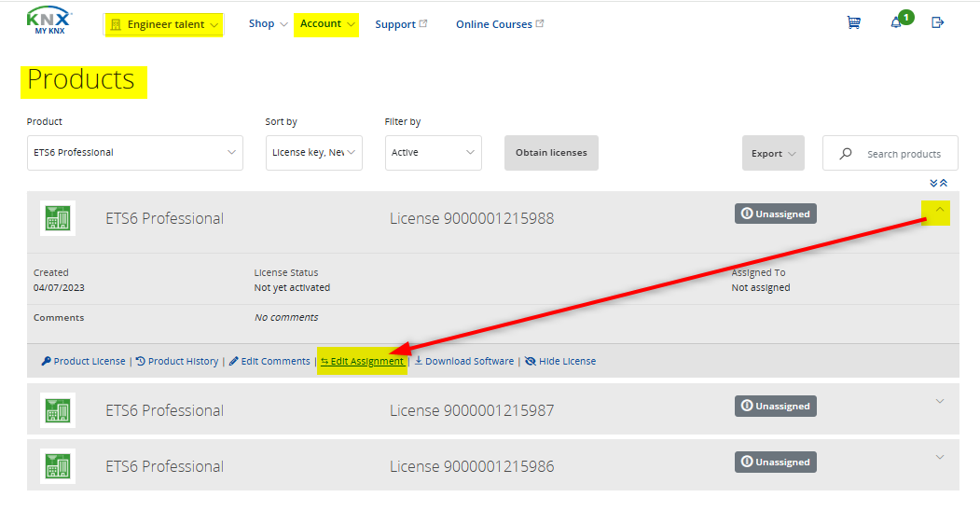
Task: Click the KNX MY KNX logo
Action: pyautogui.click(x=49, y=21)
